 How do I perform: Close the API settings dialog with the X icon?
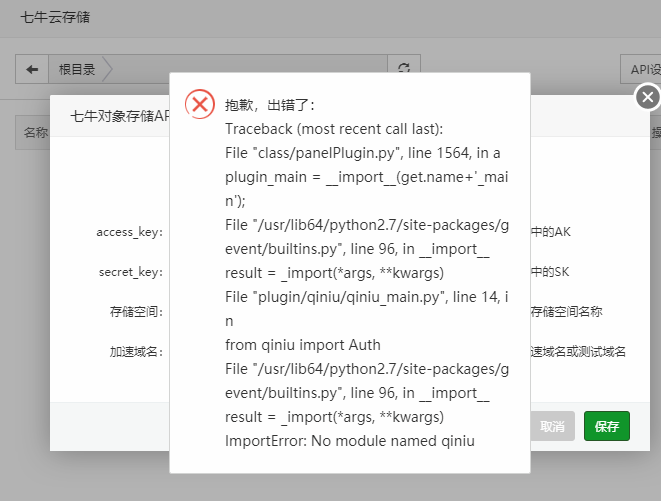coord(648,97)
